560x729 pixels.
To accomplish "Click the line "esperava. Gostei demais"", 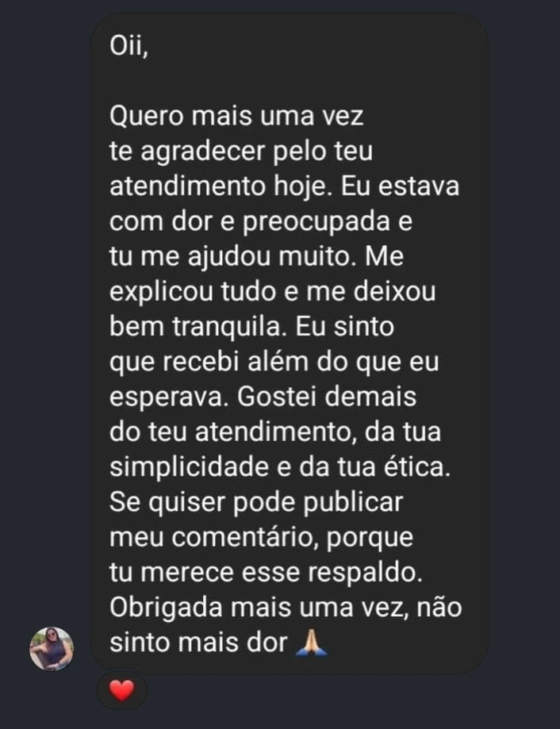I will (x=262, y=397).
